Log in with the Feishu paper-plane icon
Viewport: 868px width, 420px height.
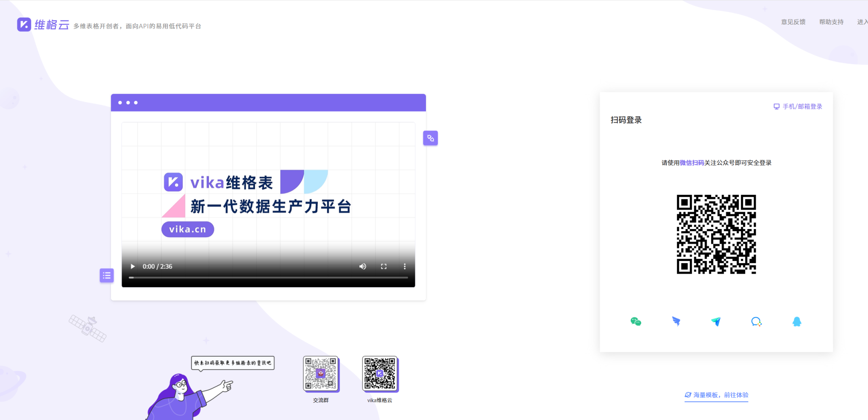point(716,322)
